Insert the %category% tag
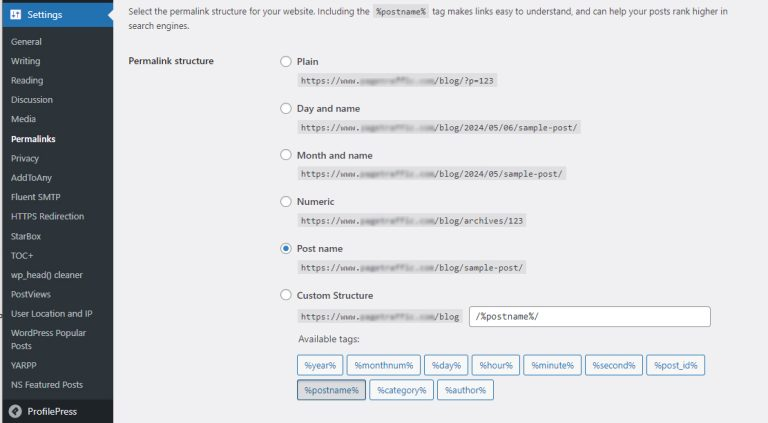This screenshot has height=423, width=768. coord(401,390)
